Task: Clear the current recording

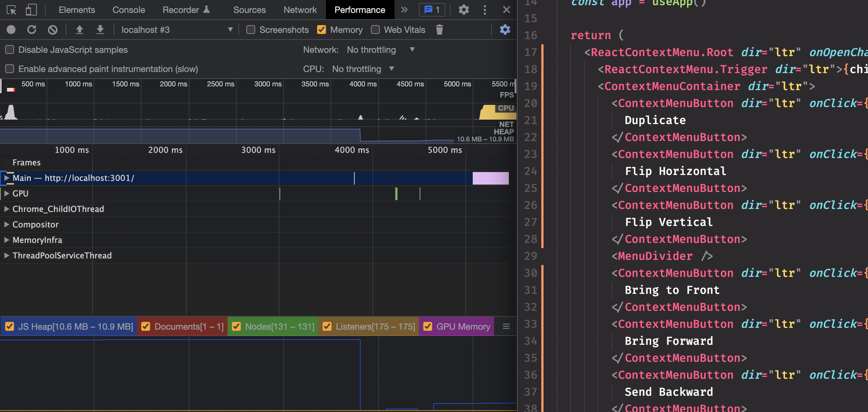Action: pos(53,30)
